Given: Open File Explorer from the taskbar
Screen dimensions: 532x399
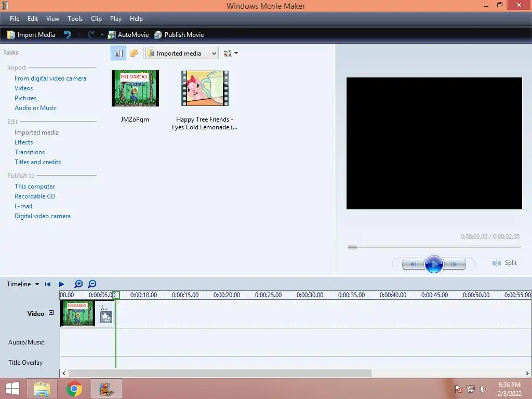Looking at the screenshot, I should click(x=42, y=389).
